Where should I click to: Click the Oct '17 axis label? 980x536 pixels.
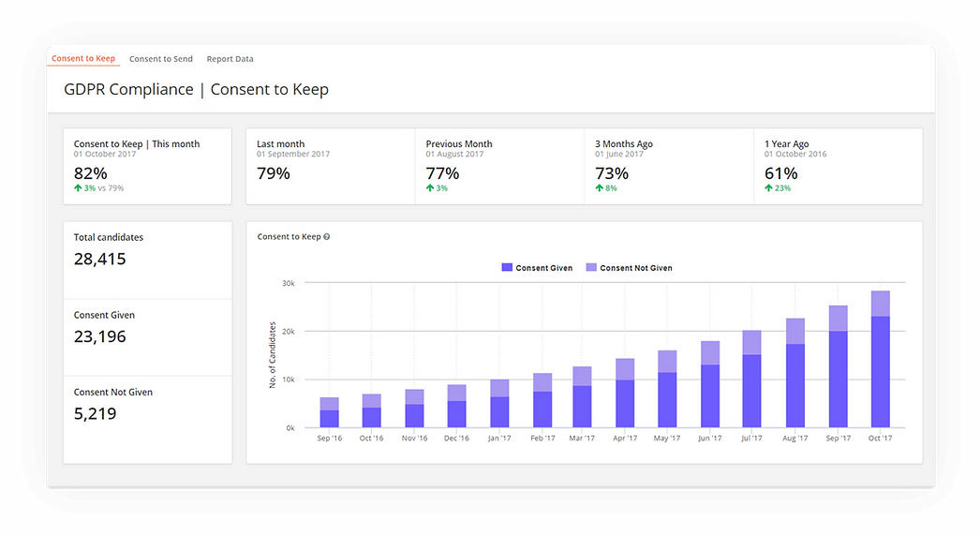pyautogui.click(x=880, y=438)
